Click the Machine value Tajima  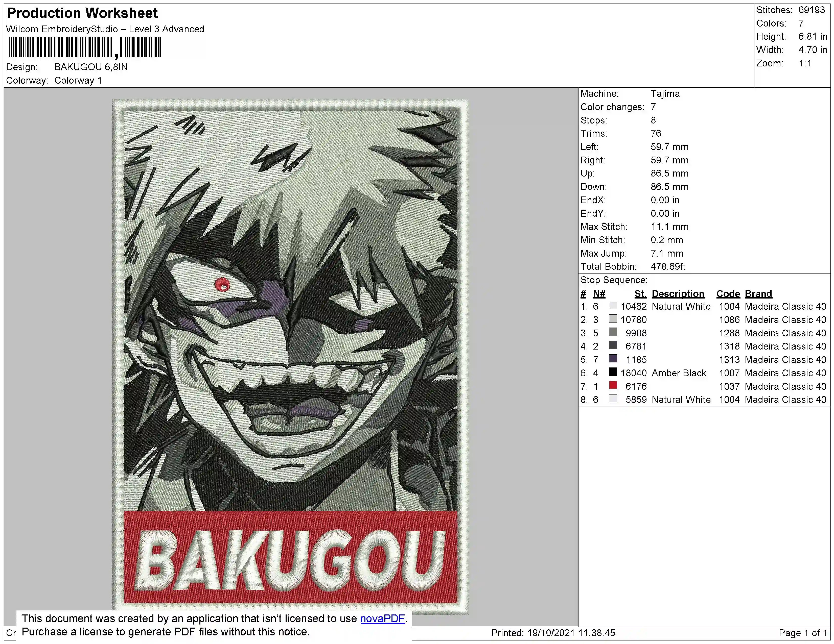coord(665,93)
